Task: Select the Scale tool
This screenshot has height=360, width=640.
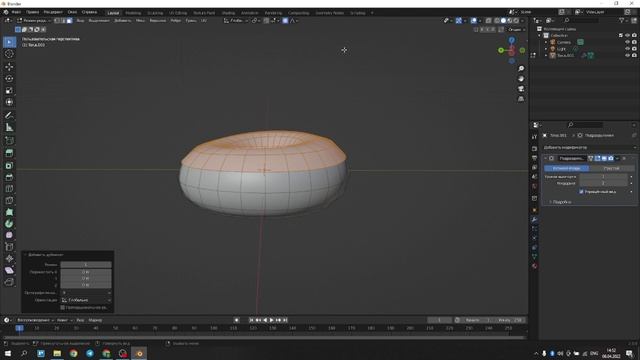Action: 9,90
